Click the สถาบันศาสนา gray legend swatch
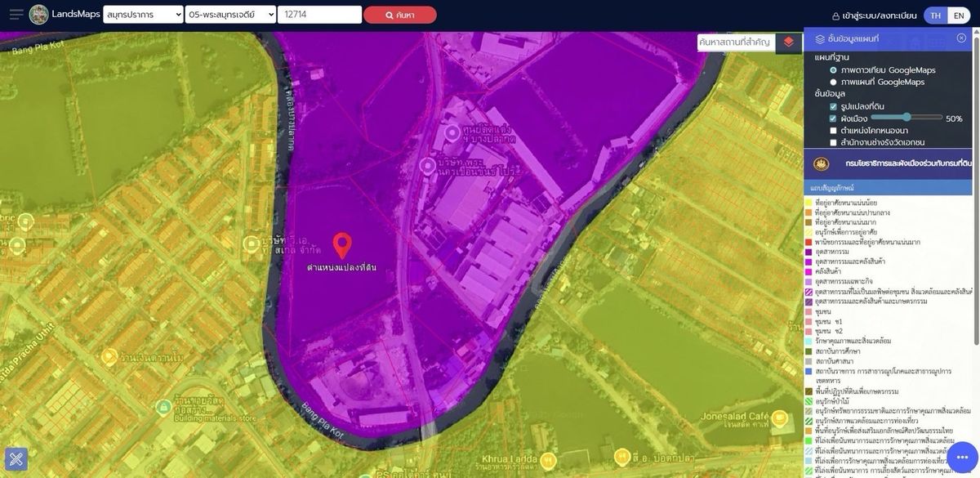Image resolution: width=980 pixels, height=478 pixels. click(x=808, y=361)
